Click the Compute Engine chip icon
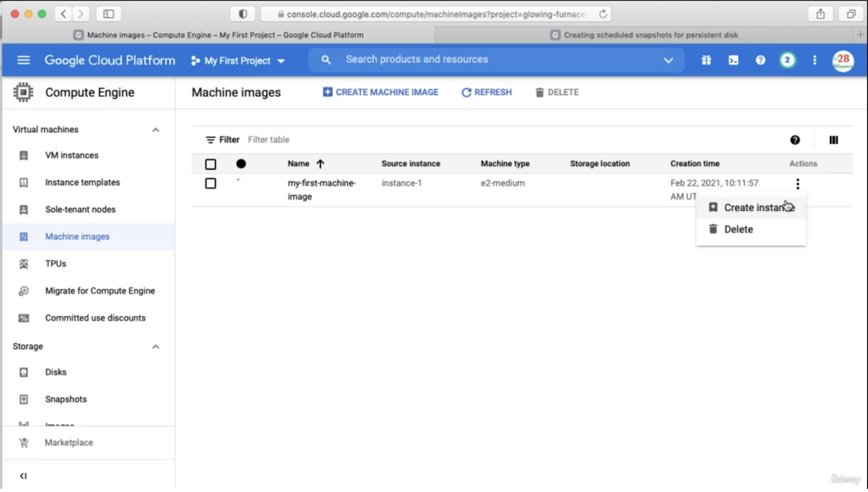 (23, 92)
